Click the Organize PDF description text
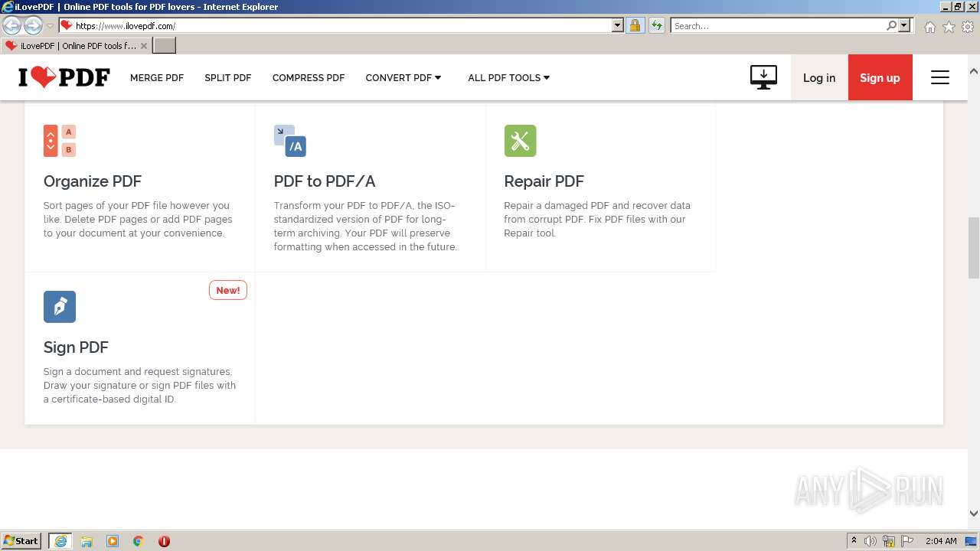The width and height of the screenshot is (980, 551). pyautogui.click(x=138, y=219)
